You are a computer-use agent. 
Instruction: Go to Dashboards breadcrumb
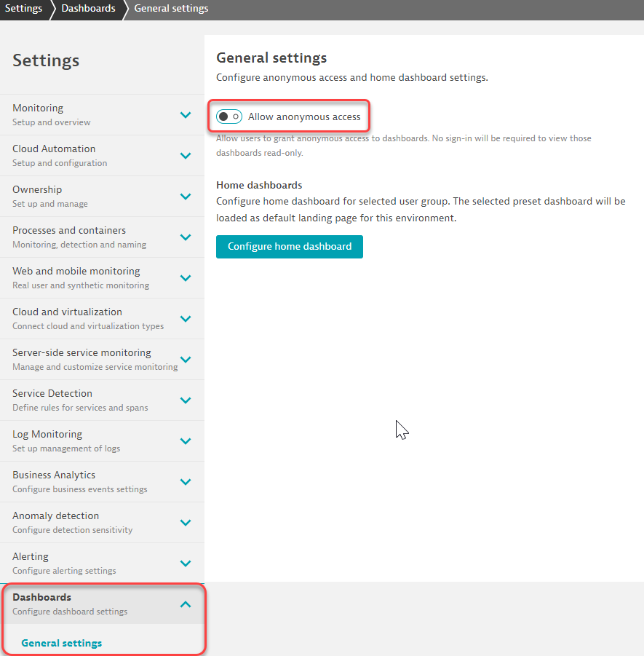[x=88, y=9]
